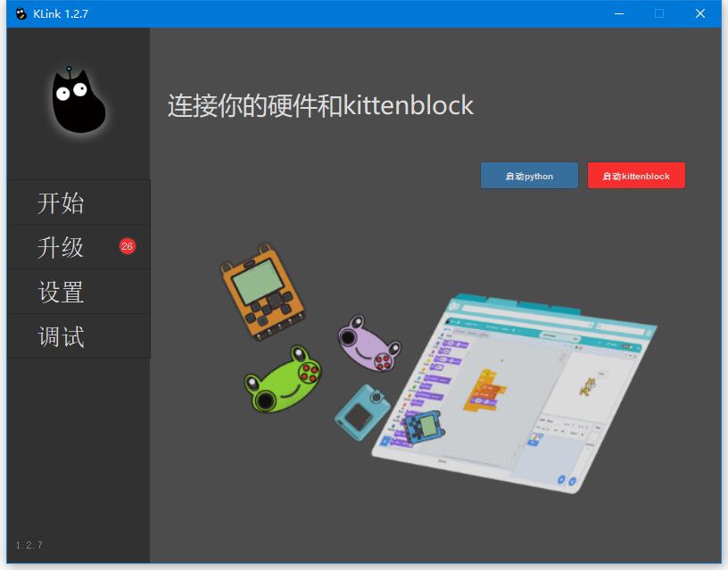This screenshot has height=570, width=728.
Task: Click the kittenblock editor screenshot illustration
Action: [x=515, y=393]
